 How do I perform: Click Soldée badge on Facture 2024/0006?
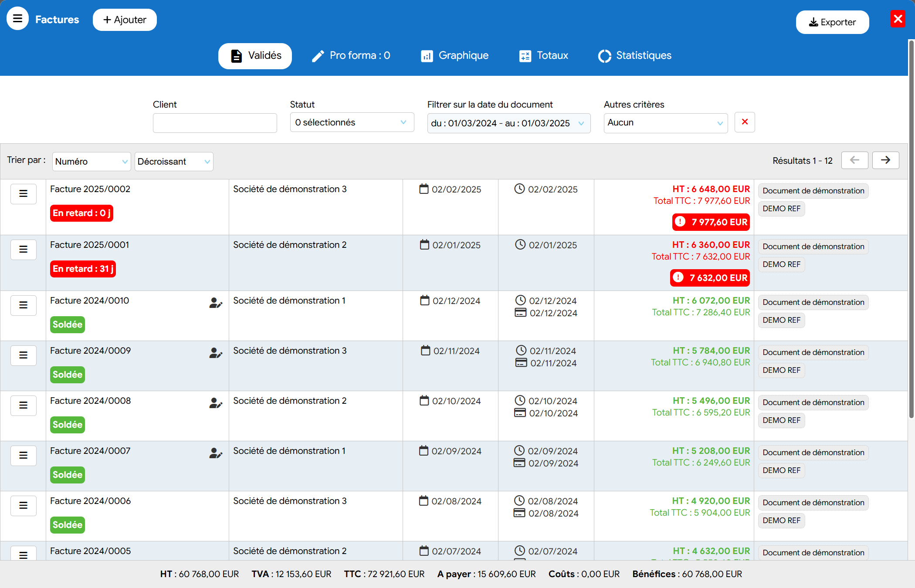click(x=68, y=525)
